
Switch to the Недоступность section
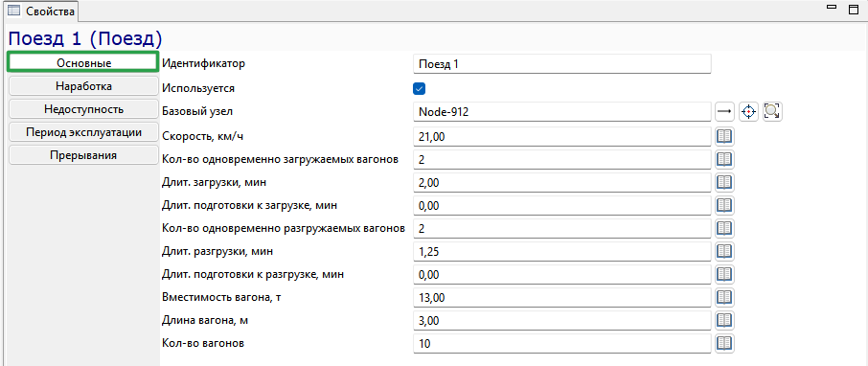tap(83, 109)
